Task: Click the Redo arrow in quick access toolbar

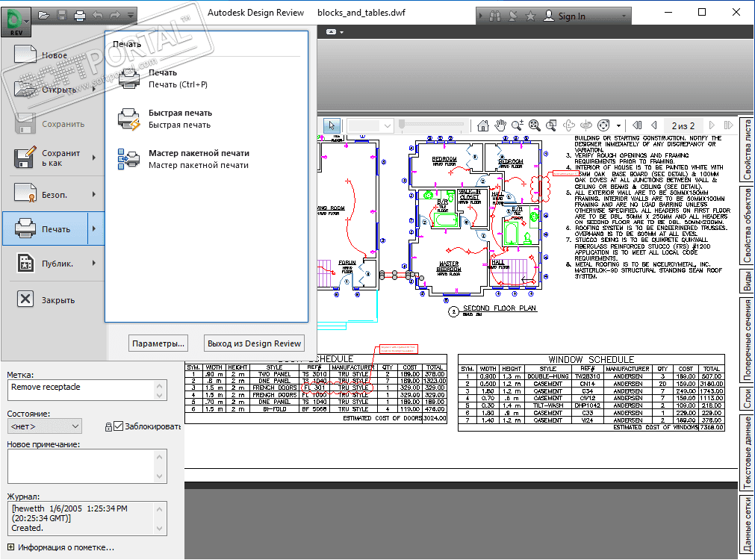Action: point(115,16)
